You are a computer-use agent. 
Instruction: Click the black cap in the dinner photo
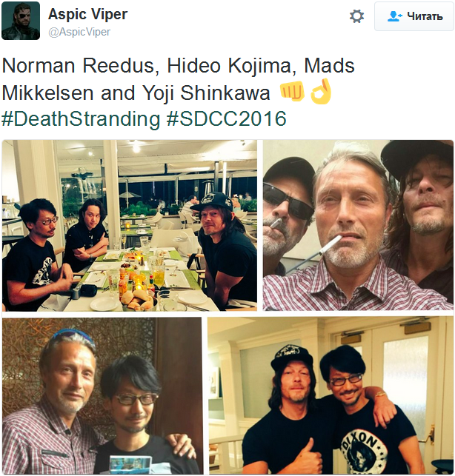(213, 201)
